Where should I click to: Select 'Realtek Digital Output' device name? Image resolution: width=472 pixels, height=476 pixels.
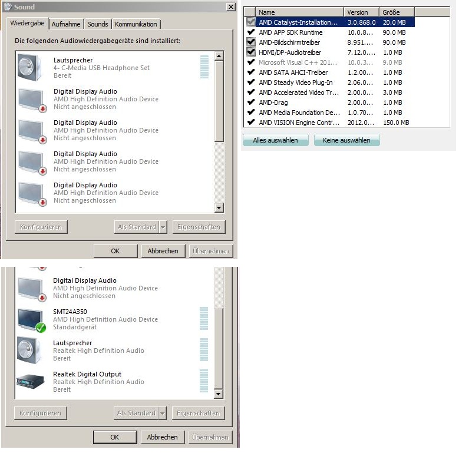[x=87, y=374]
